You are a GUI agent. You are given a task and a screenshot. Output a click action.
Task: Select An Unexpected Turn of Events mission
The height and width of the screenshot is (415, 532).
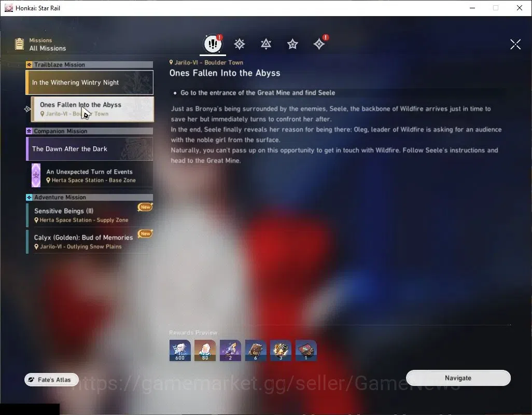92,175
